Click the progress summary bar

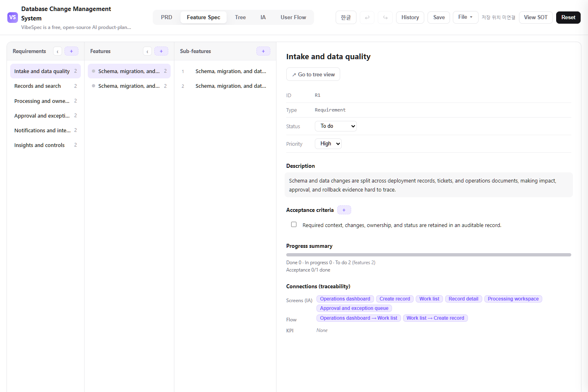point(429,255)
